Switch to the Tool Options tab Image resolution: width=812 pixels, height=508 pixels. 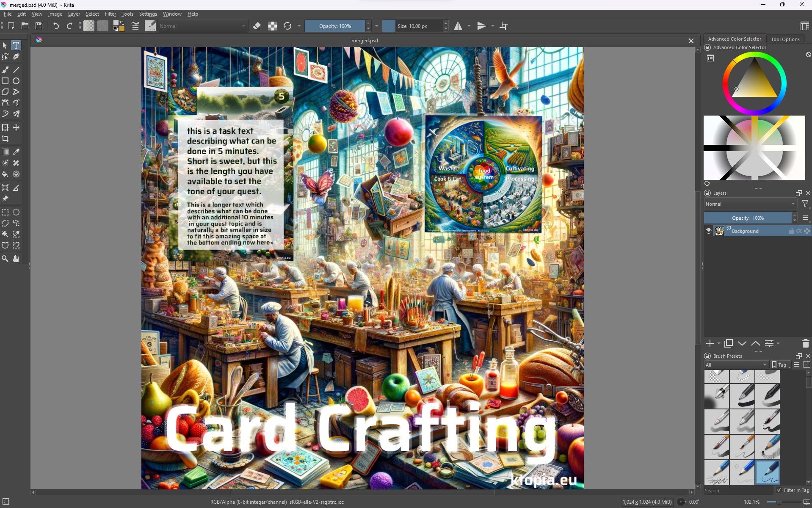pyautogui.click(x=785, y=39)
